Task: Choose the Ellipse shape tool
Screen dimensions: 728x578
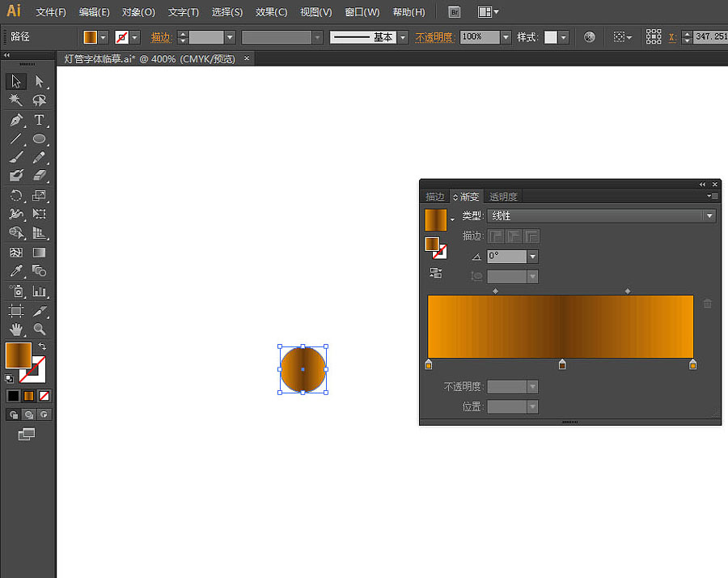Action: tap(39, 139)
